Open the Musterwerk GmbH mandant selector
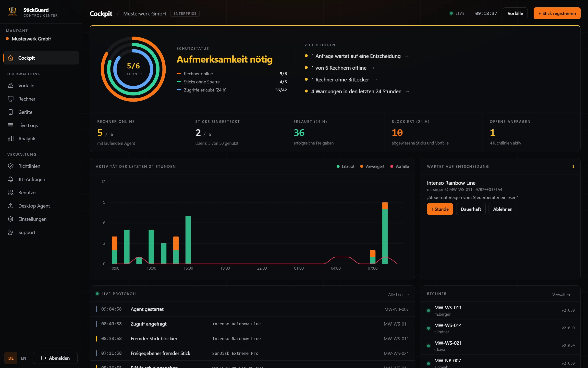This screenshot has height=368, width=588. click(31, 39)
